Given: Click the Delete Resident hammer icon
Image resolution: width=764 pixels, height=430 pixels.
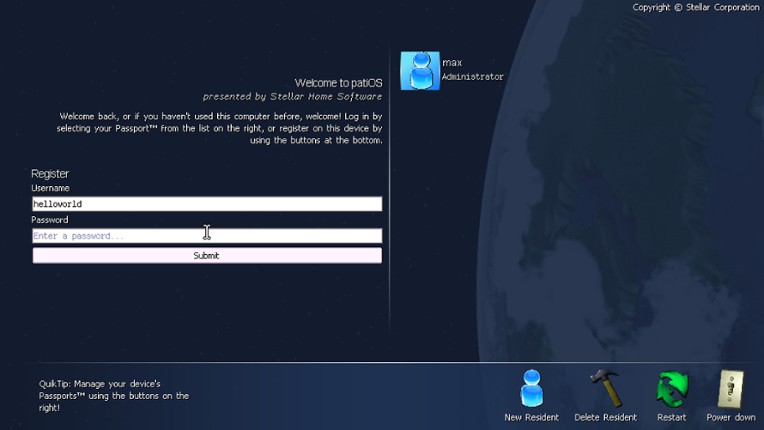Looking at the screenshot, I should (605, 389).
